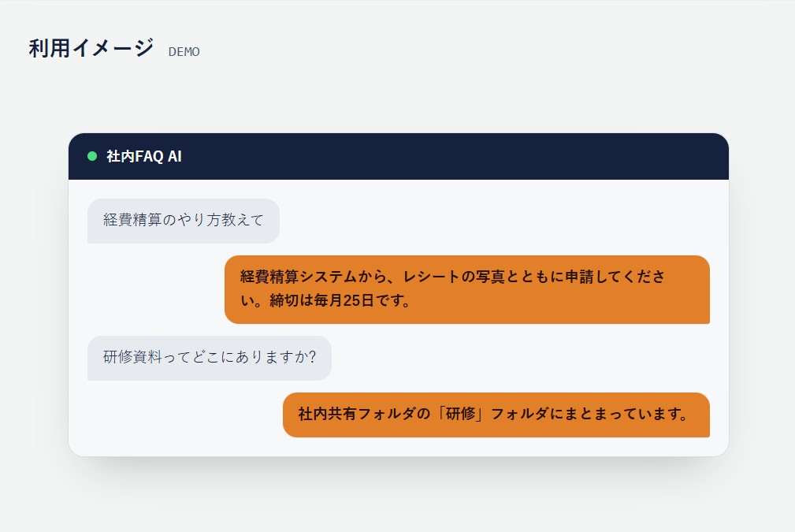Click the 社内FAQ AI chat header title
The width and height of the screenshot is (795, 532).
(x=144, y=156)
